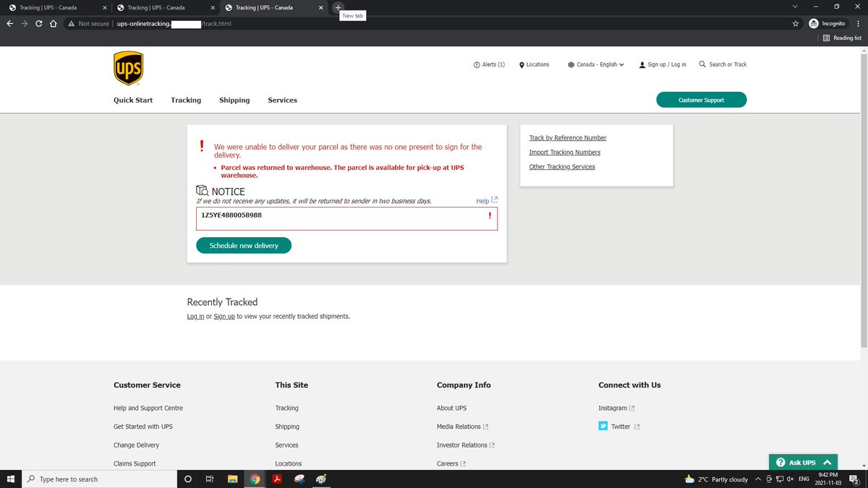868x488 pixels.
Task: Click the browser Forward arrow
Action: pos(25,23)
